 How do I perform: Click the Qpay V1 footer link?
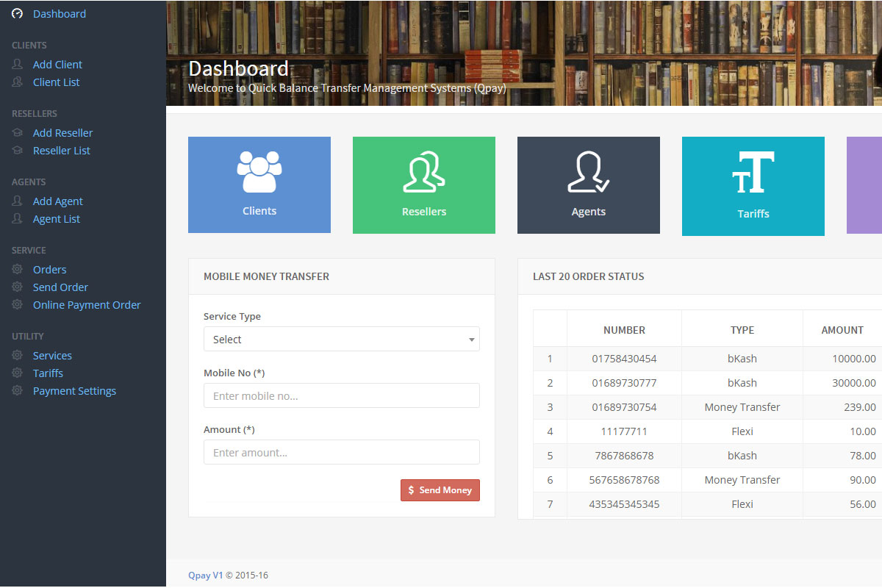[205, 576]
